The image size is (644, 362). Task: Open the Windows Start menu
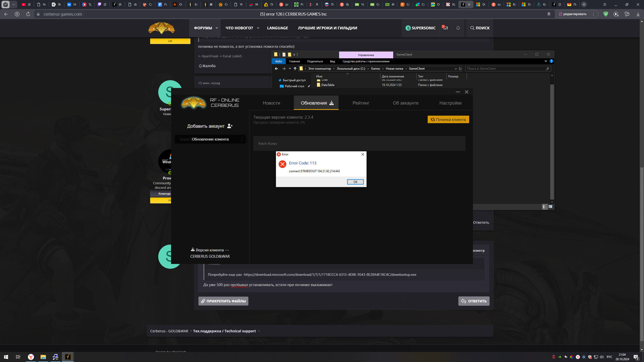(6, 357)
